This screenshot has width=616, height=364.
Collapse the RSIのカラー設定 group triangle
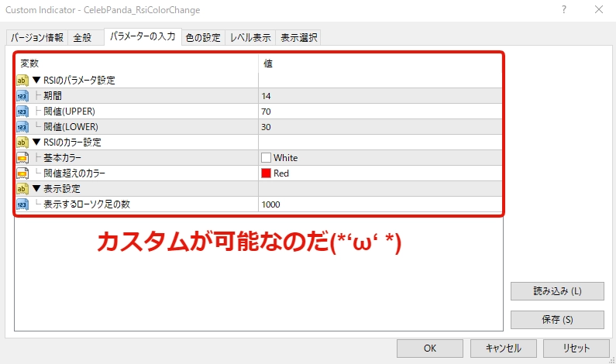[36, 142]
